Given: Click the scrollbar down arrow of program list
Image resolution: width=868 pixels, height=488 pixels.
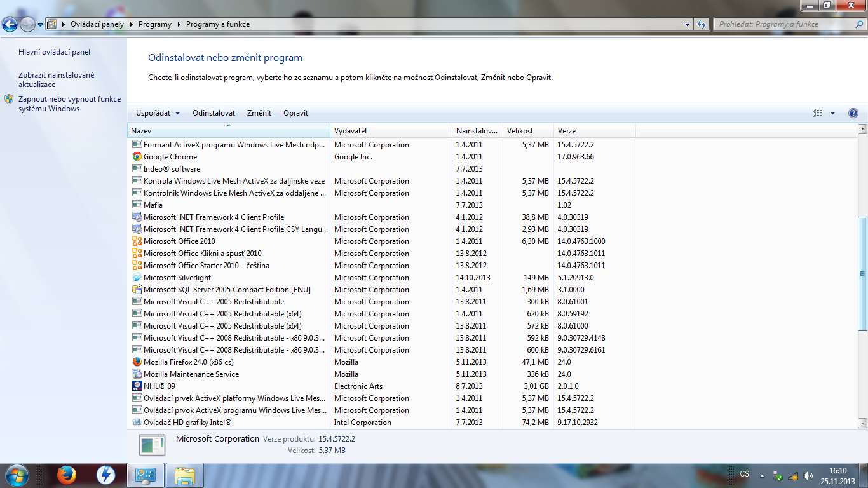Looking at the screenshot, I should 862,423.
